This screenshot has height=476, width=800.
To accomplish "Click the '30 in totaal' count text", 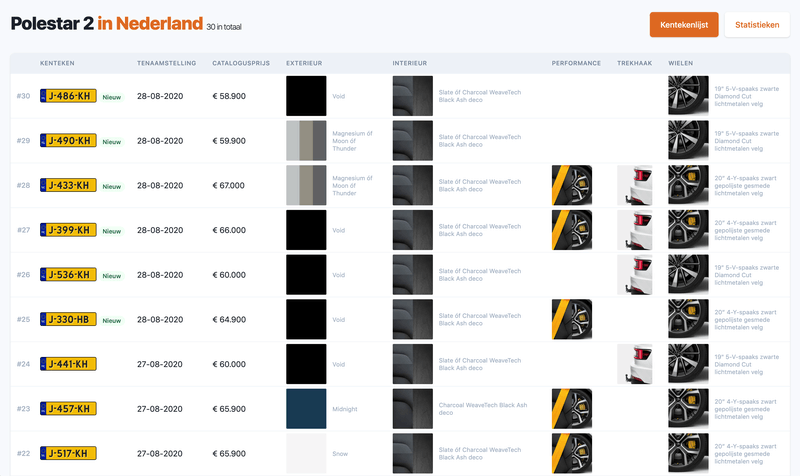I will 224,27.
